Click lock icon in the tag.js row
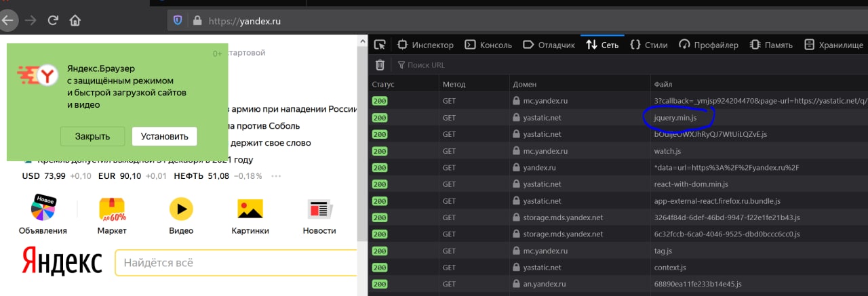Viewport: 868px width, 296px height. [x=516, y=251]
